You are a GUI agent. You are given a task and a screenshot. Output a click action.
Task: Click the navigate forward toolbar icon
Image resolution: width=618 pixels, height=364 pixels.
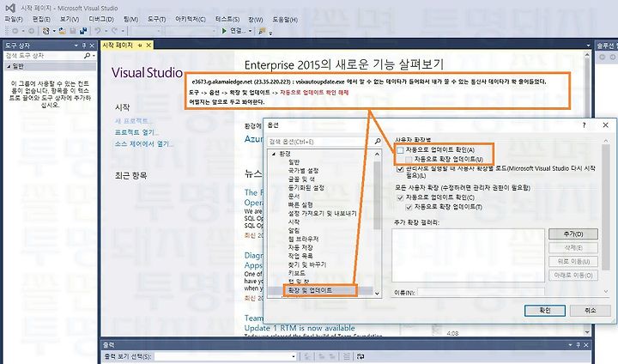pos(31,31)
